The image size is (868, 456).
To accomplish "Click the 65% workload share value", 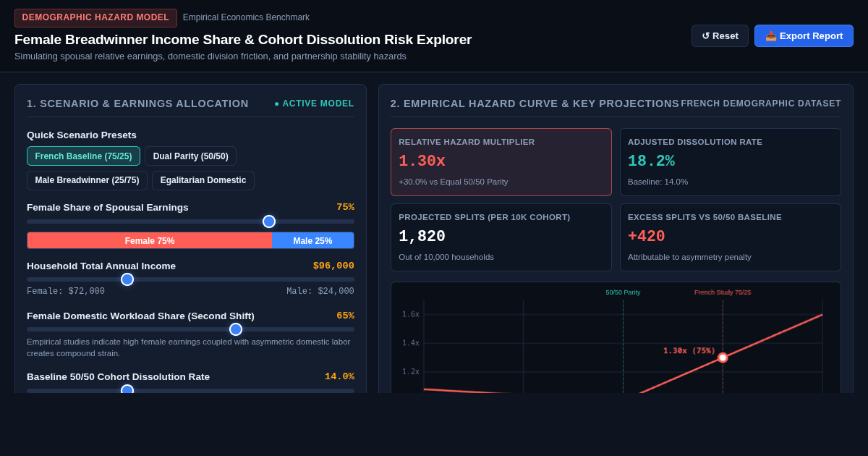I will 345,316.
